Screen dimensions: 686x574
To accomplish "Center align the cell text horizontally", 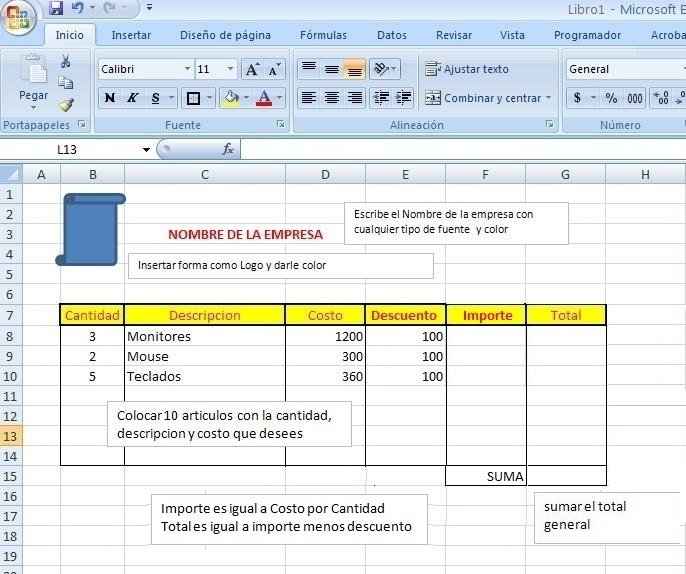I will 331,98.
